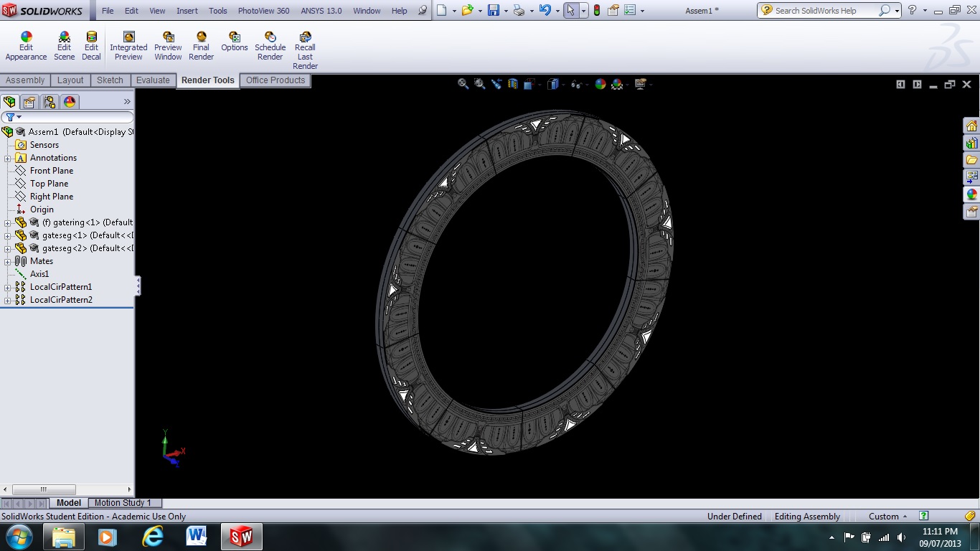The height and width of the screenshot is (551, 980).
Task: Click the Print icon
Action: tap(519, 10)
